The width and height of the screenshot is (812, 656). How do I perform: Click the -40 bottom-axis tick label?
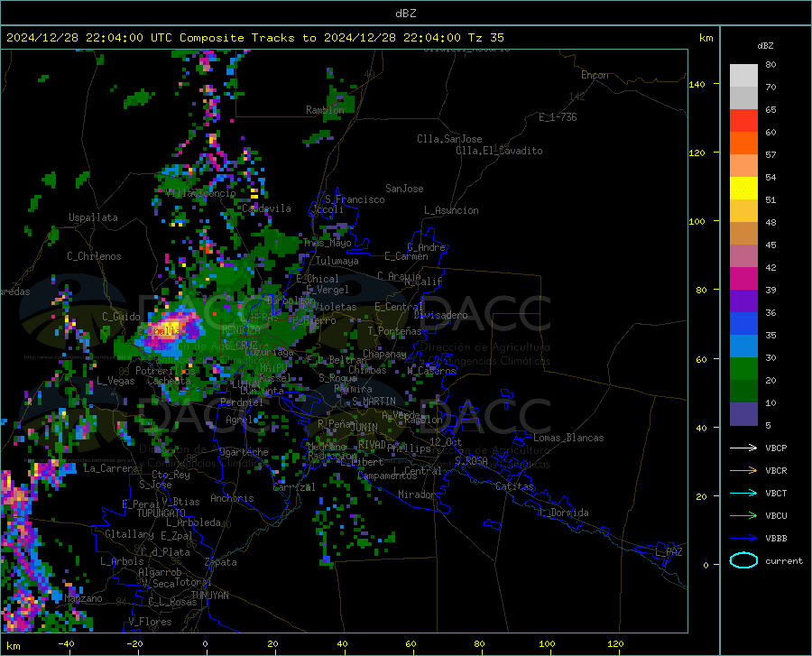point(66,644)
